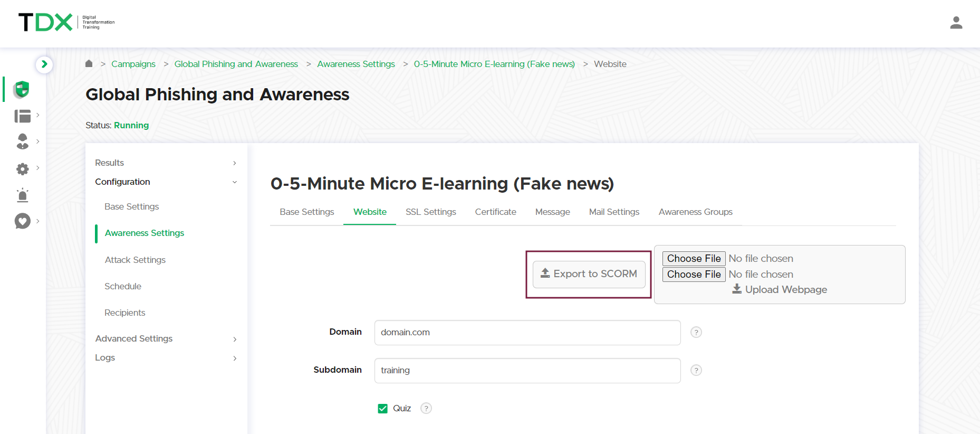Image resolution: width=980 pixels, height=434 pixels.
Task: Open the Mail Settings tab
Action: coord(614,212)
